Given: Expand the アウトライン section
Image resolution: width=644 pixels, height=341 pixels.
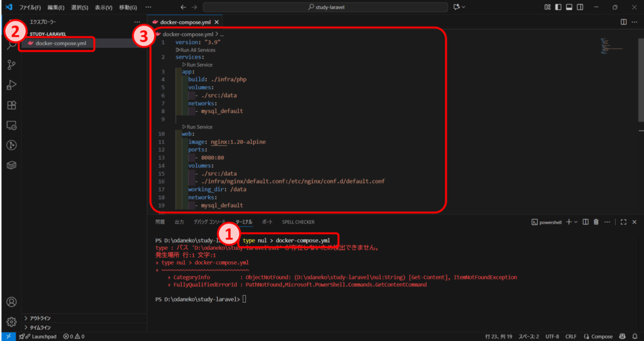Looking at the screenshot, I should 40,318.
